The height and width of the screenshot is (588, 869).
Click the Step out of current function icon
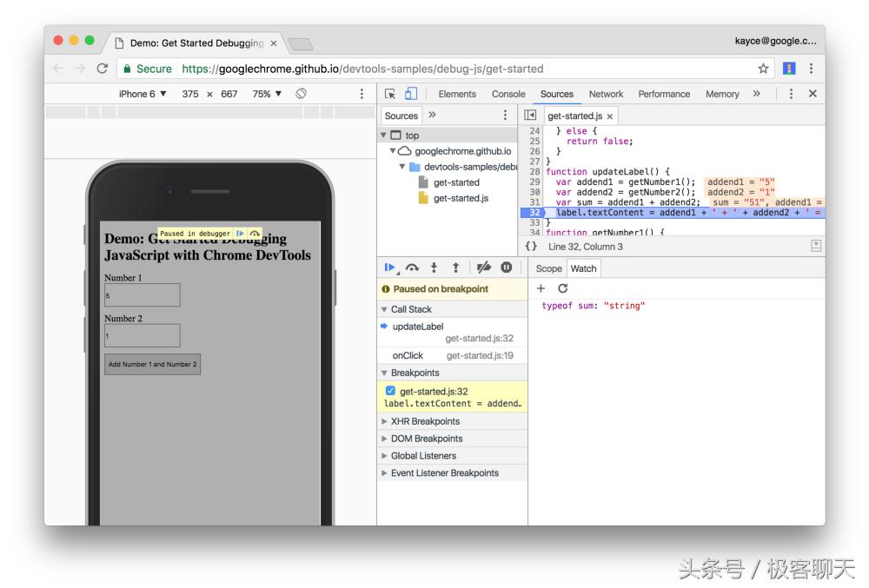tap(455, 268)
